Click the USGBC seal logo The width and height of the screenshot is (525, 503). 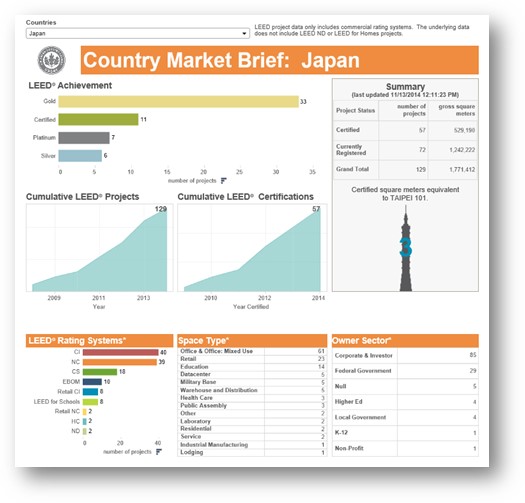tap(52, 60)
